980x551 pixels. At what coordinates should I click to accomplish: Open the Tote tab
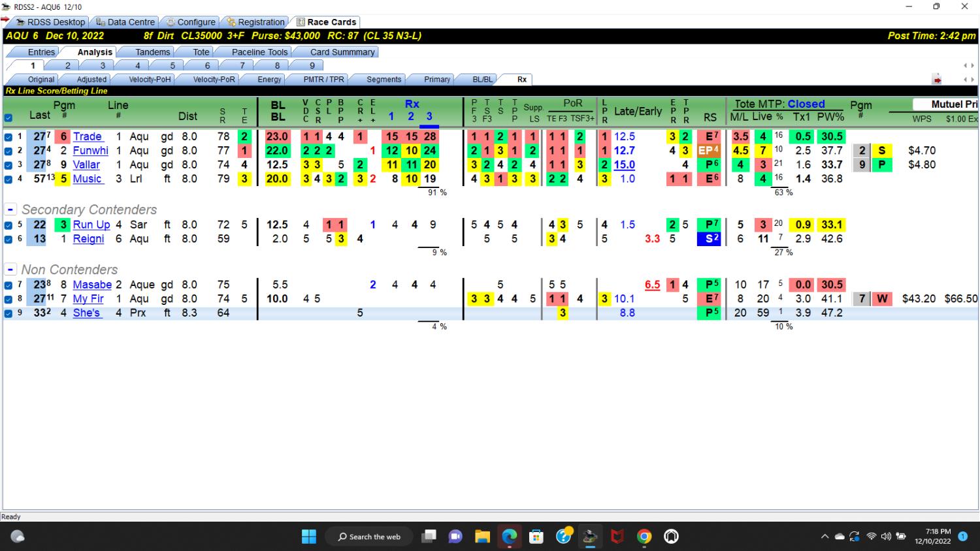201,52
